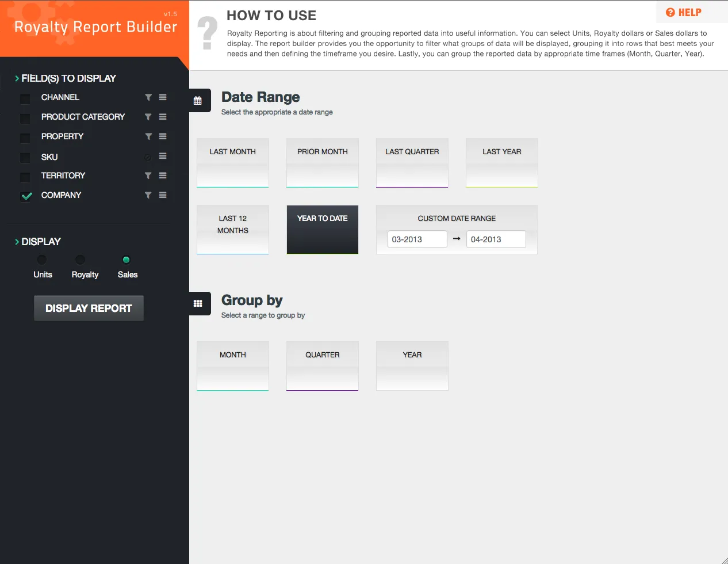This screenshot has width=728, height=564.
Task: Group the report by Quarter
Action: [323, 366]
